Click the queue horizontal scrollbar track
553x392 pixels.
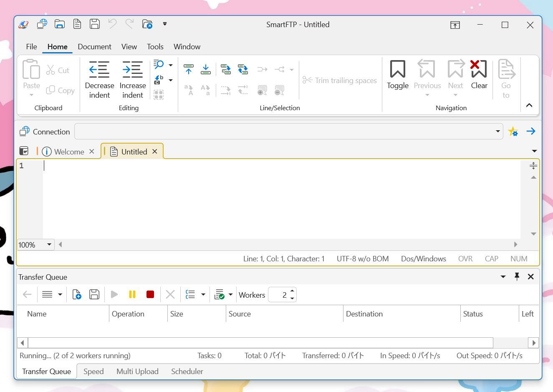click(510, 343)
